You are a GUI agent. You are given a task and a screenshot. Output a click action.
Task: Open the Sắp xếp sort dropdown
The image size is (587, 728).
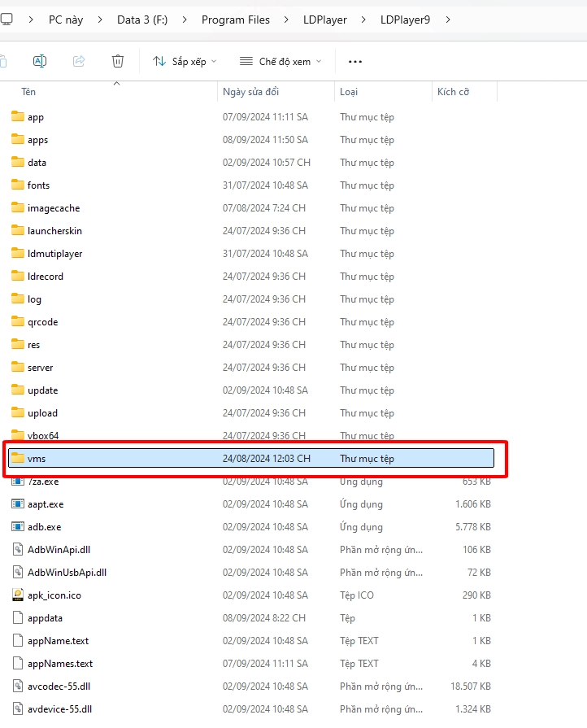coord(185,61)
